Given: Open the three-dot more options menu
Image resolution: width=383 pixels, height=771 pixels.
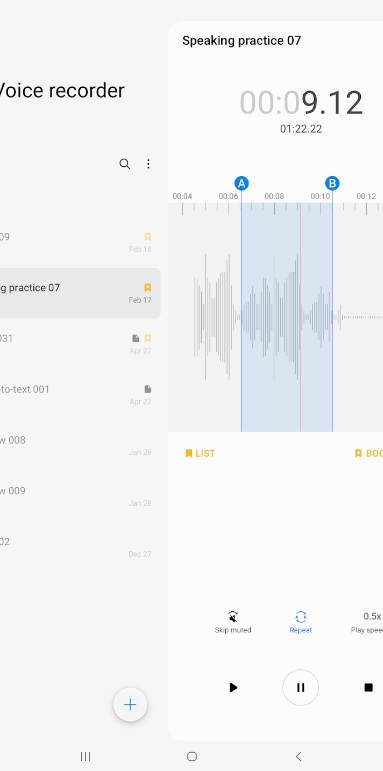Looking at the screenshot, I should click(x=148, y=164).
